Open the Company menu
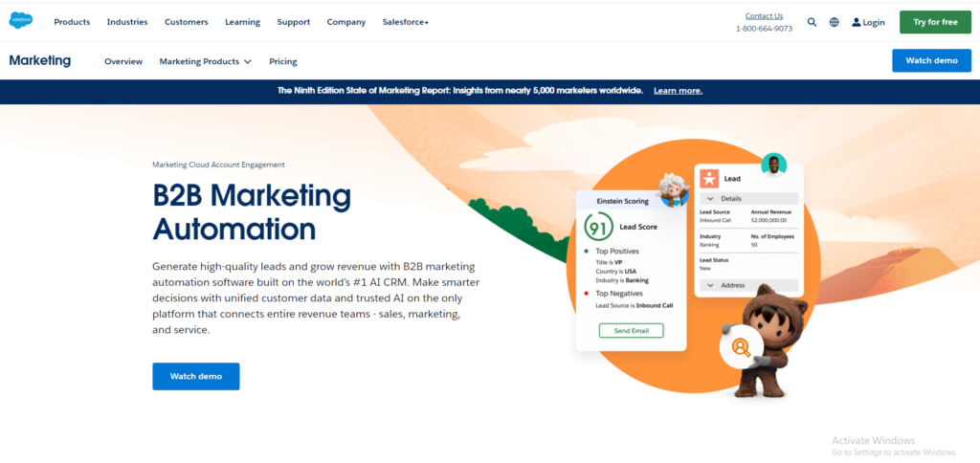980x463 pixels. click(346, 22)
